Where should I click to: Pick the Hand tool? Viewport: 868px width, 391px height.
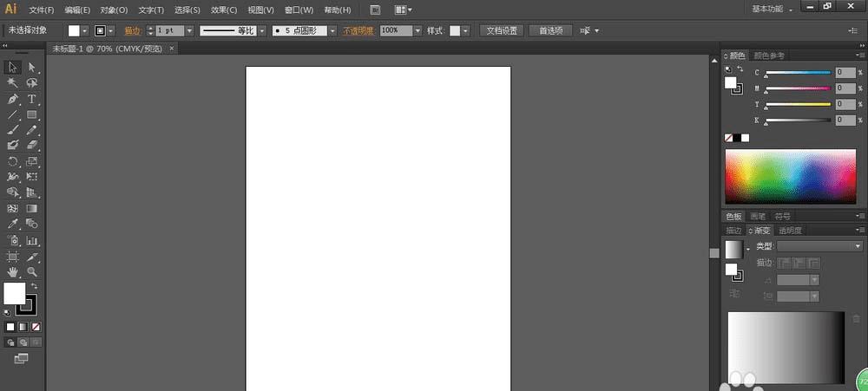[x=13, y=271]
